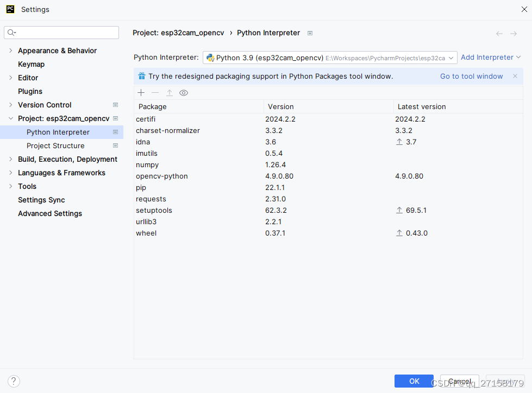
Task: Select the requests package row
Action: tap(328, 199)
